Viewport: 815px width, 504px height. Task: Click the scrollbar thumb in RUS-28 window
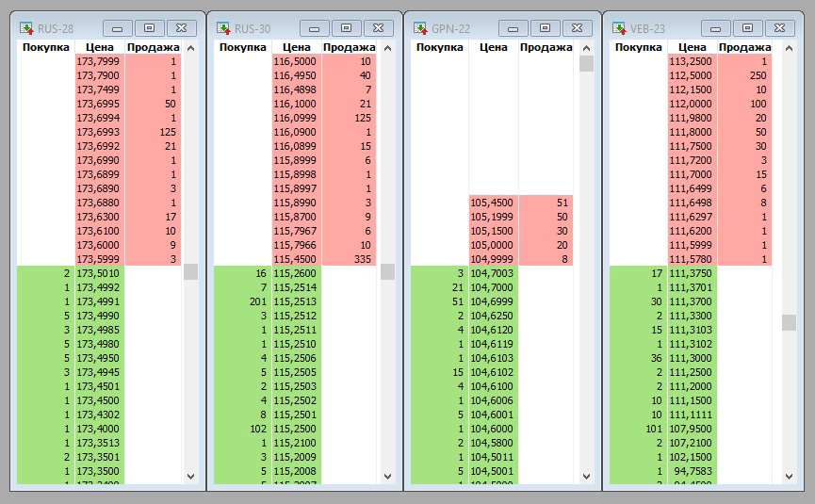click(190, 271)
